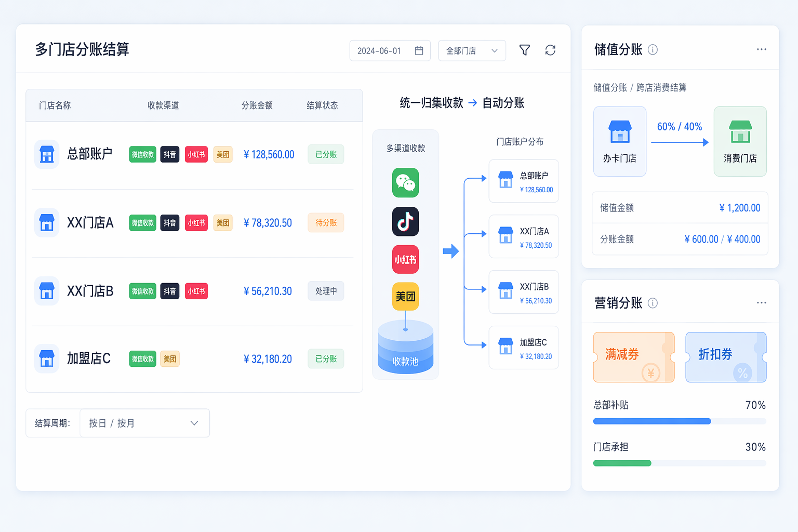This screenshot has width=798, height=532.
Task: Click the 收款渠道 column header
Action: point(163,105)
